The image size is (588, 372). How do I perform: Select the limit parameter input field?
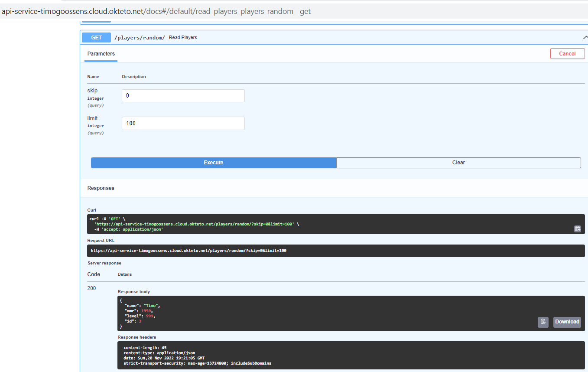183,123
